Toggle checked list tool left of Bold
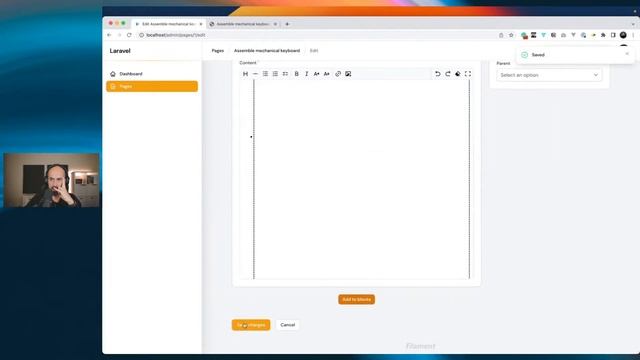 [285, 74]
